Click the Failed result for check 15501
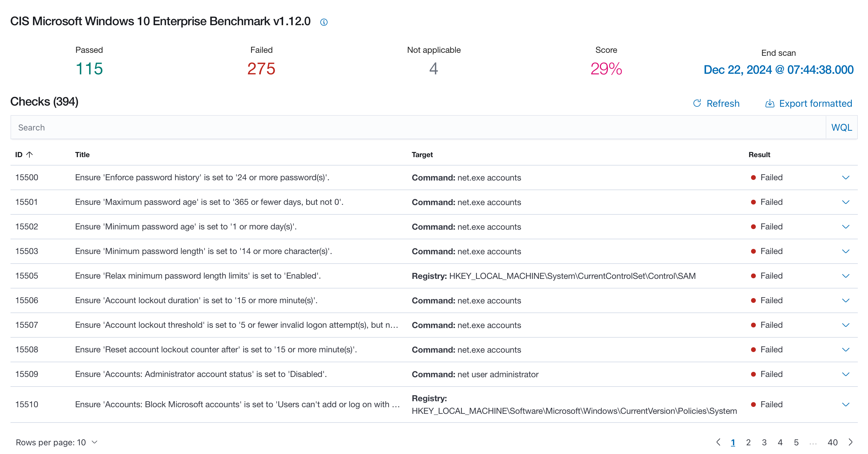 tap(767, 202)
